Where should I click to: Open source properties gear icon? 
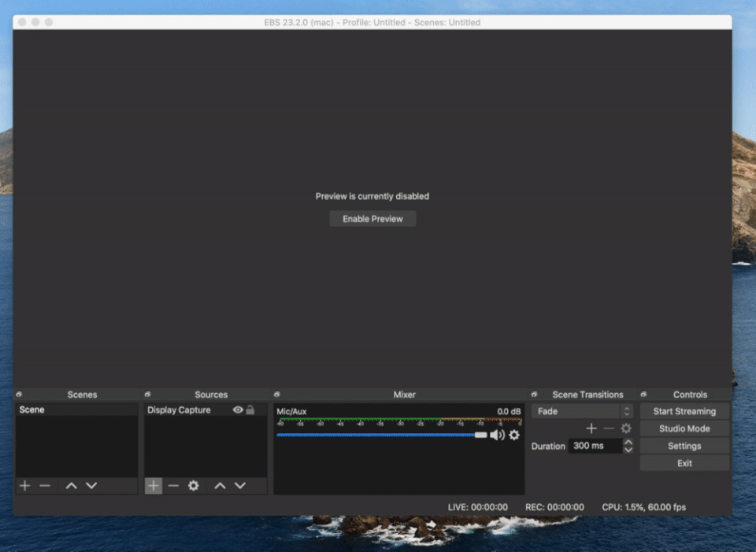[x=194, y=486]
